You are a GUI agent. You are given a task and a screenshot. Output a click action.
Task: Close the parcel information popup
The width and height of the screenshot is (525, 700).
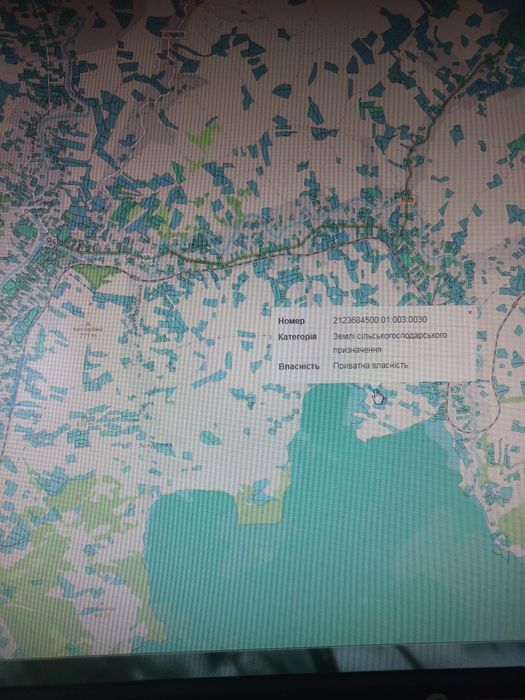click(469, 312)
